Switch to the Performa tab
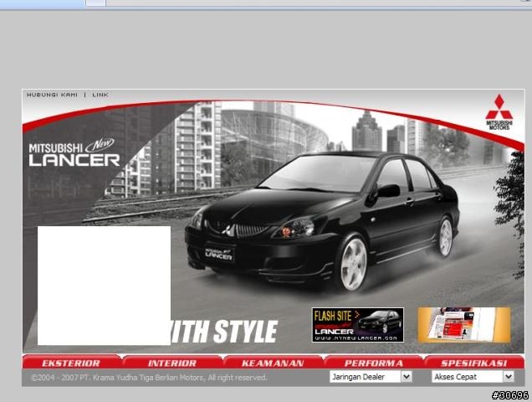Screen dimensions: 532x402 [374, 363]
